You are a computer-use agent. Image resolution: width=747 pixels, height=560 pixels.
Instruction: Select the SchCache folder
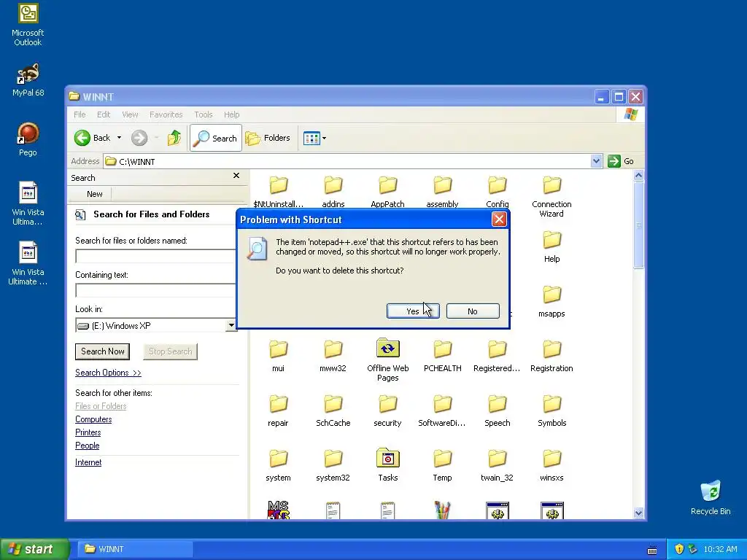333,411
